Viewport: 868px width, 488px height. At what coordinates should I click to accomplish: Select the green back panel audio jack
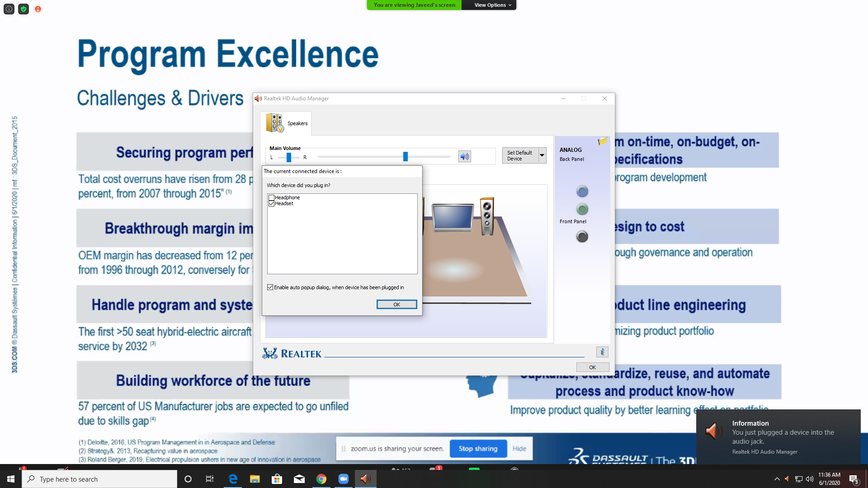(x=582, y=209)
